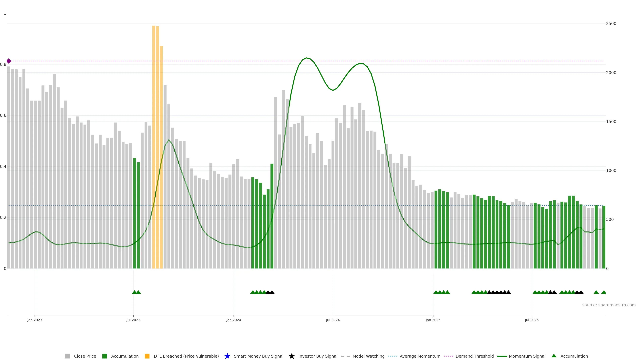
Task: Click the green Accumulation triangle in legend
Action: tap(554, 356)
